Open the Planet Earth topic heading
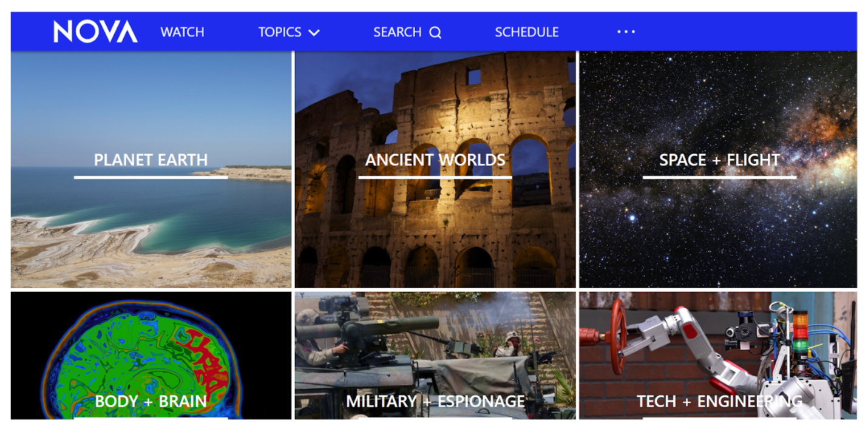The image size is (868, 426). click(151, 160)
